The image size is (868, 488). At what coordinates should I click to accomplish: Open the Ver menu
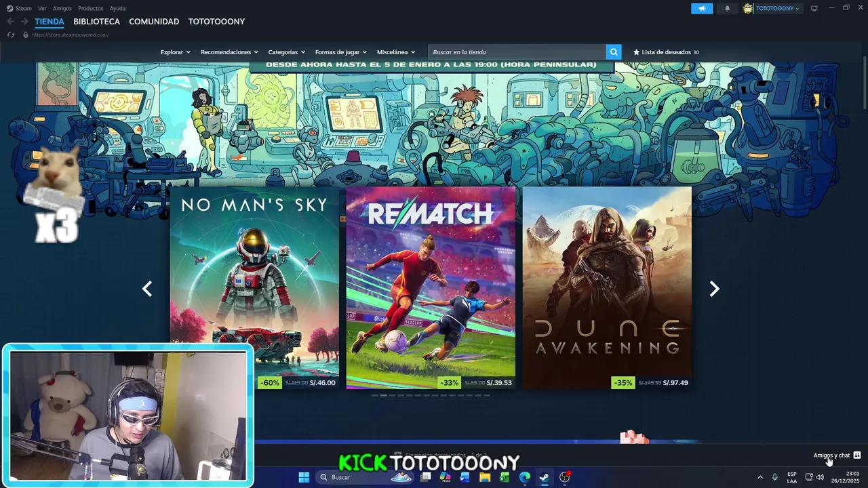tap(42, 8)
